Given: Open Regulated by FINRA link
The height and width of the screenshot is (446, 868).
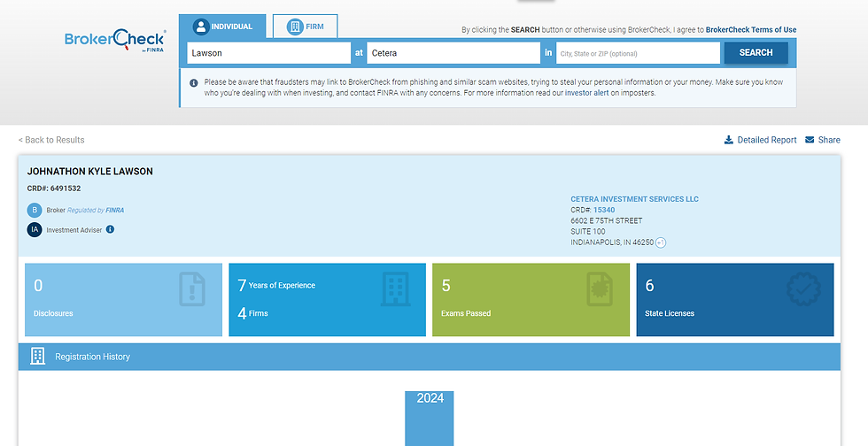Looking at the screenshot, I should click(96, 211).
